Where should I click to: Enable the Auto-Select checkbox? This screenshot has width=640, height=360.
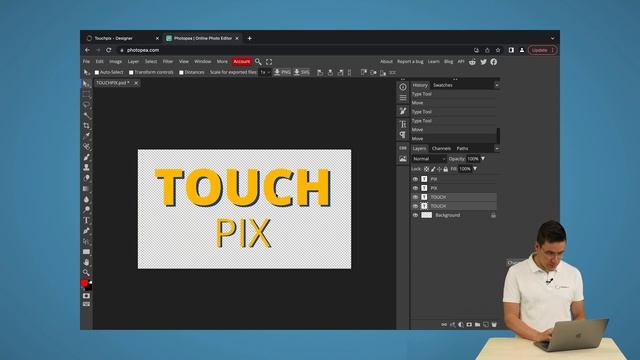97,72
